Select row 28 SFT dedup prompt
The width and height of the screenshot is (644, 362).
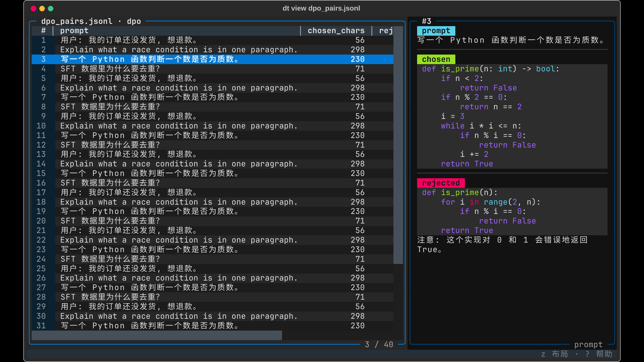(x=212, y=297)
